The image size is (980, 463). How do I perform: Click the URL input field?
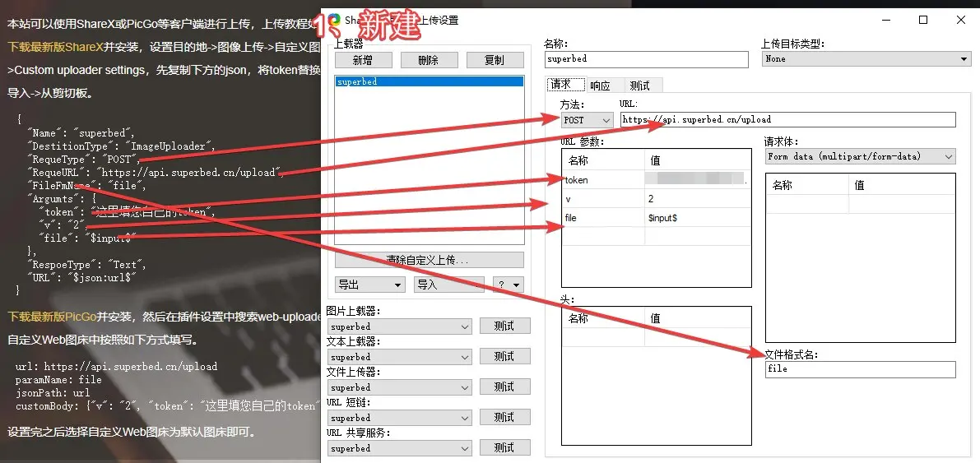[788, 120]
